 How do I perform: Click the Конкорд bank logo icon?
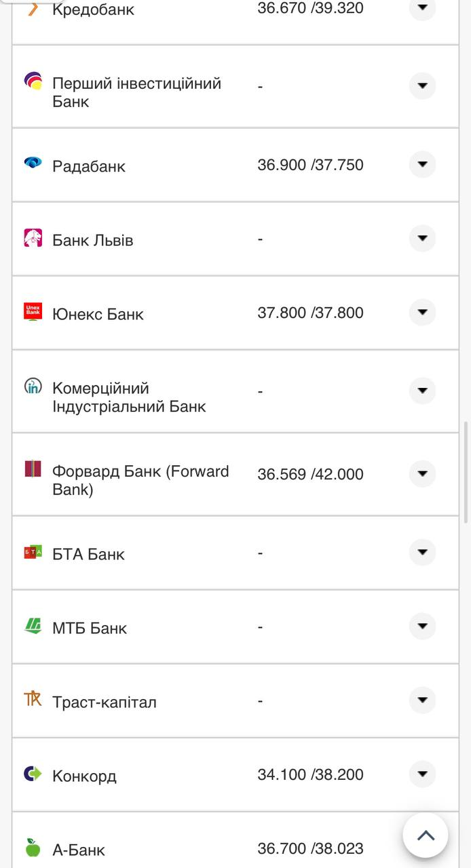[x=33, y=774]
